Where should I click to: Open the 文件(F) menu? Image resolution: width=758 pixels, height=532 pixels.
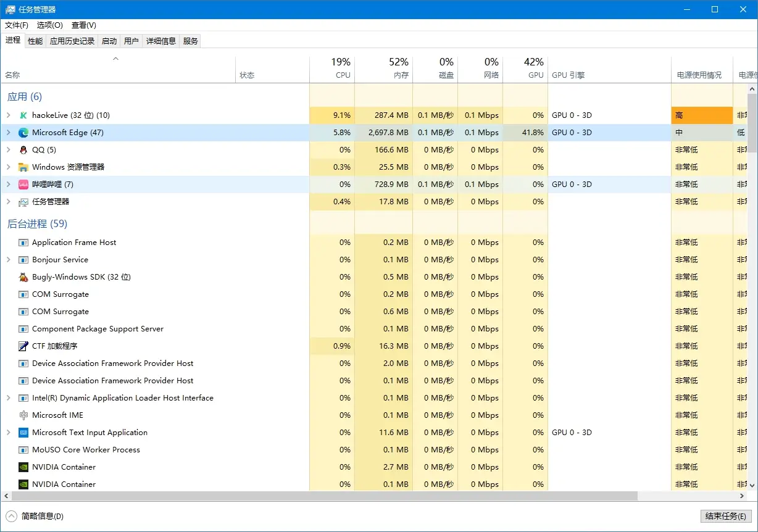tap(17, 25)
